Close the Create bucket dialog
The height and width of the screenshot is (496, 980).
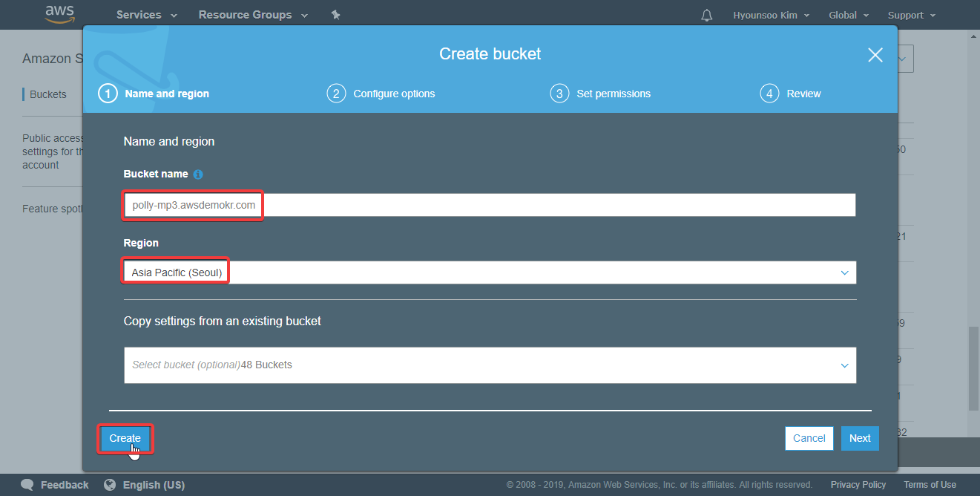click(x=875, y=55)
